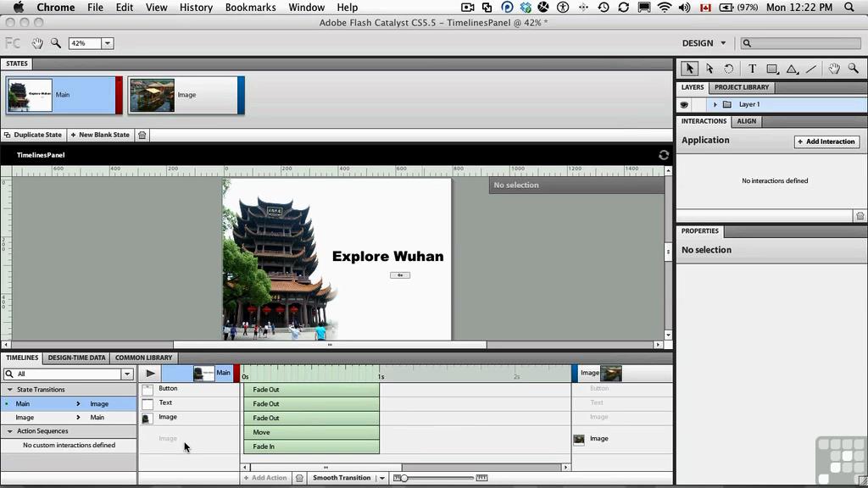
Task: Open the Bookmarks menu
Action: (x=250, y=7)
